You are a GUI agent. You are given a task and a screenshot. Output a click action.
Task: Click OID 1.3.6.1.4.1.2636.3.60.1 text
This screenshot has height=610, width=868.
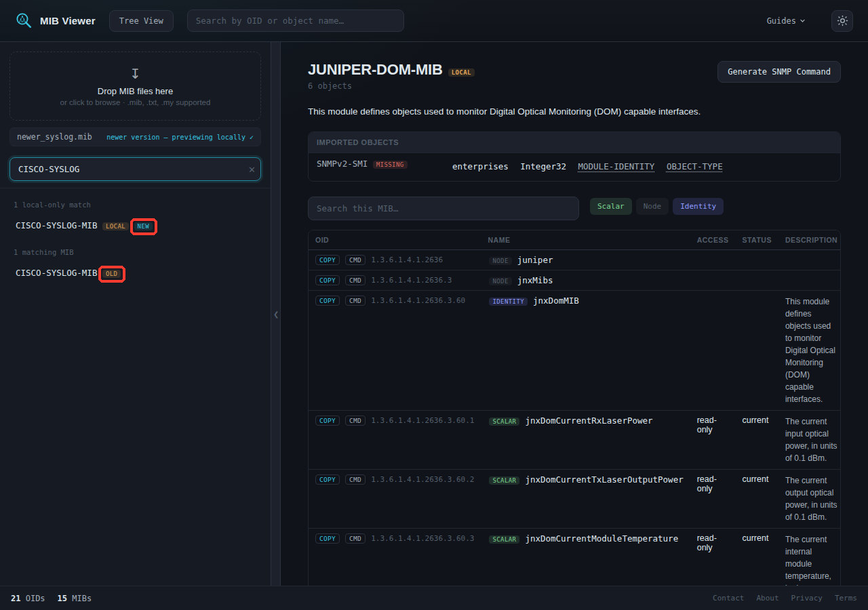coord(422,420)
